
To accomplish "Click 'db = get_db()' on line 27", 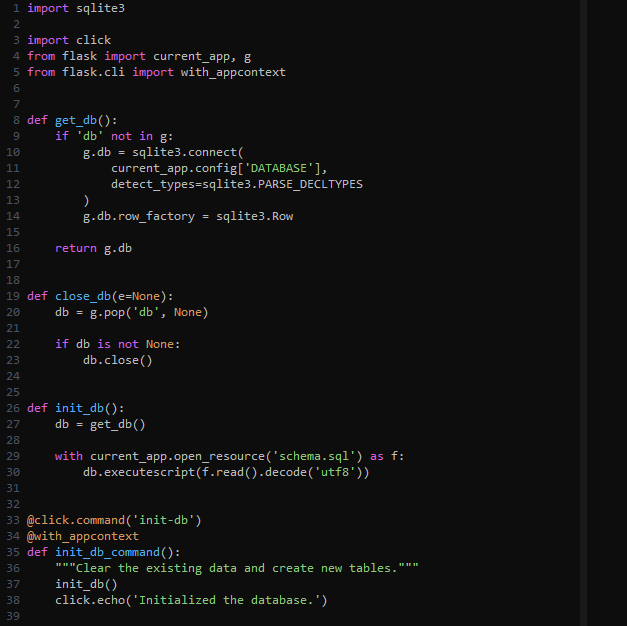I will coord(100,424).
